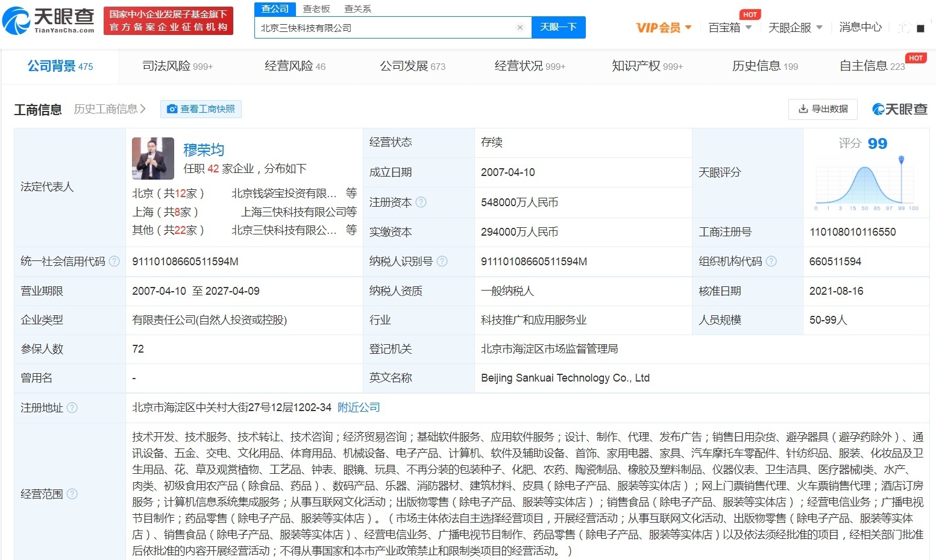This screenshot has height=560, width=936.
Task: Click registration number 110108010116550
Action: [852, 232]
